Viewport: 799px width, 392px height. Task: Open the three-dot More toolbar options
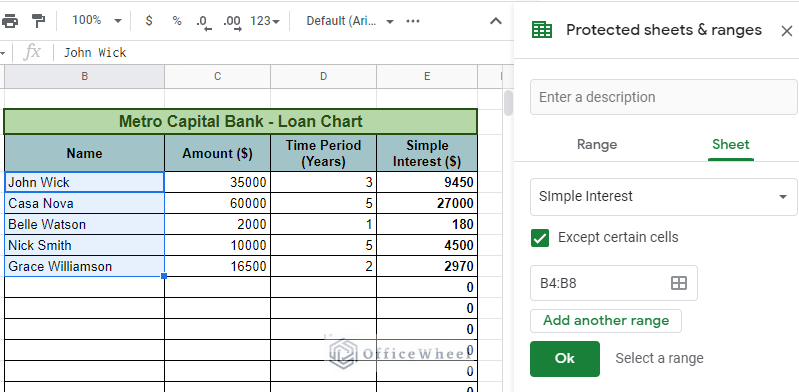[x=413, y=21]
